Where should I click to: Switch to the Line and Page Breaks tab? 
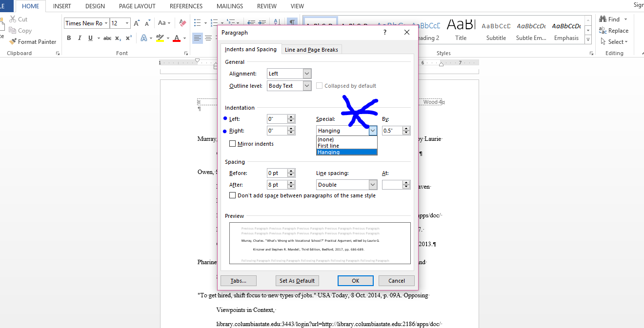coord(312,49)
